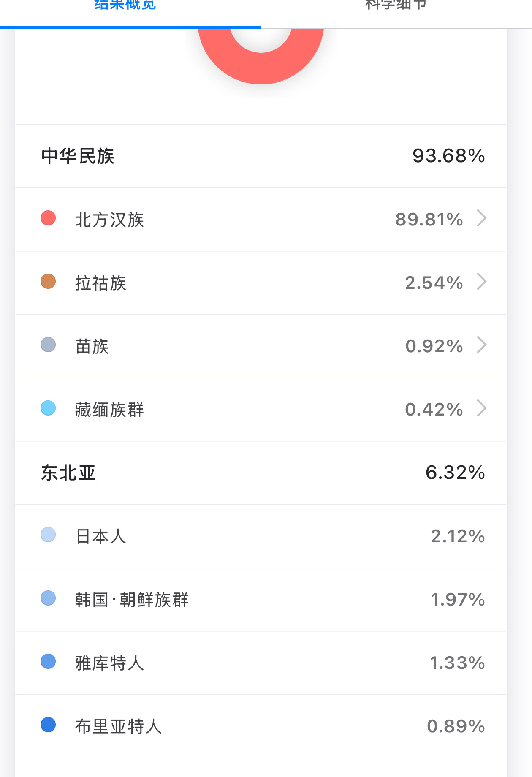Tap the gray 苗族 color dot
532x777 pixels.
point(48,345)
